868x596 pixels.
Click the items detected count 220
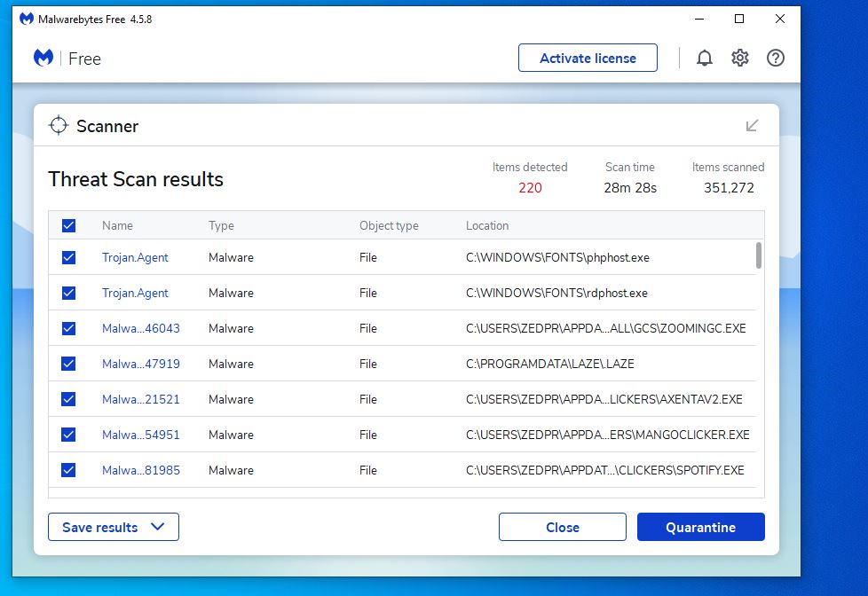530,188
